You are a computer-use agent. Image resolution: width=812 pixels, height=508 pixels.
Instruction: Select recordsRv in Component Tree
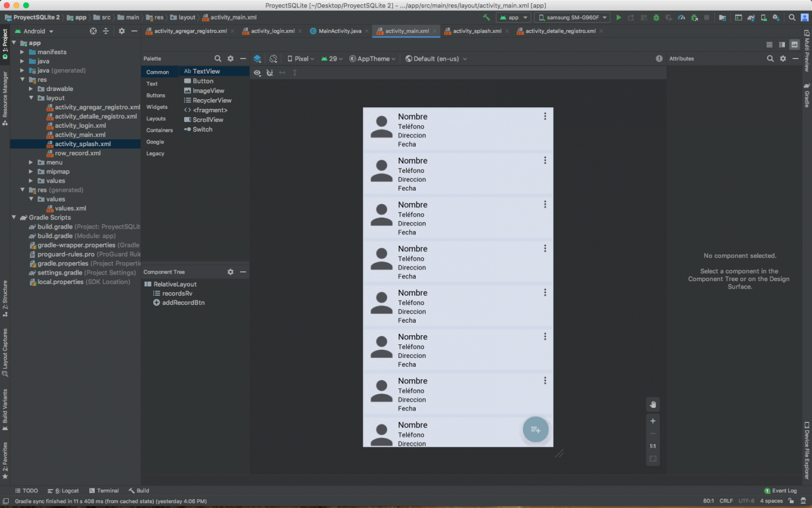click(177, 294)
